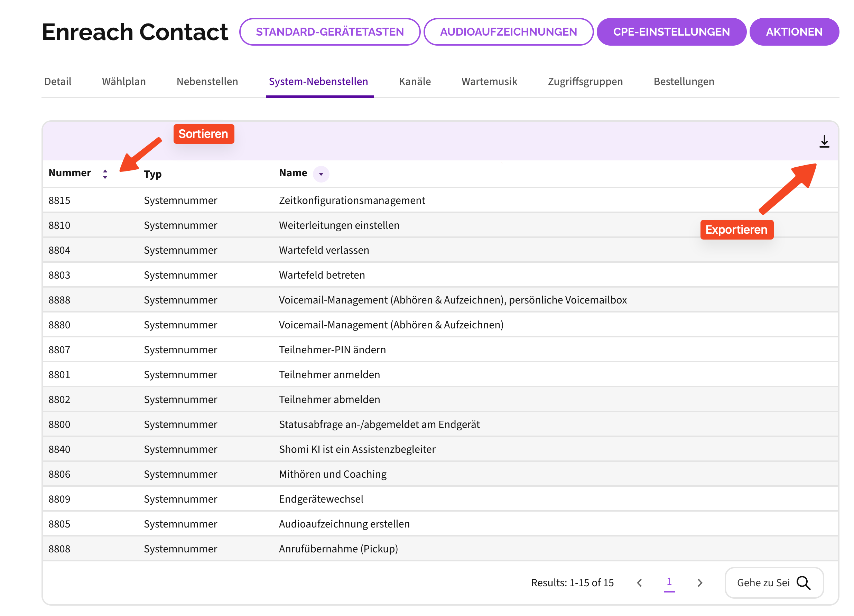Open the AKTIONEN menu button
Viewport: 854px width, 616px height.
pos(794,32)
